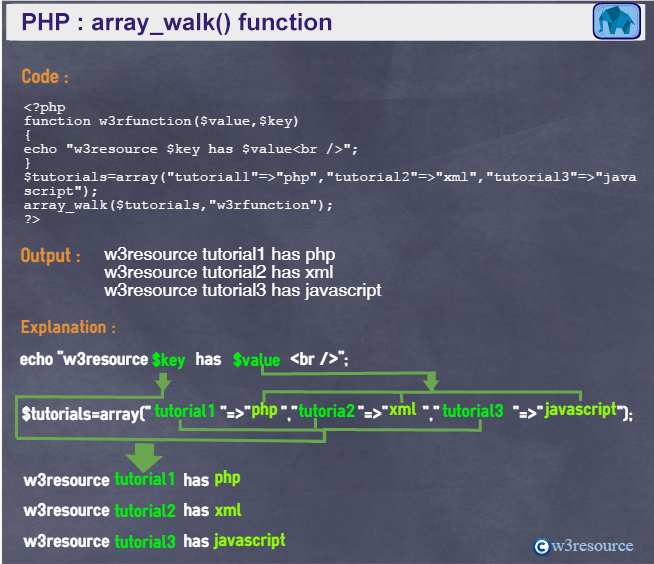Screen dimensions: 654x564
Task: Select the title "PHP : array_walk() function"
Action: pyautogui.click(x=177, y=23)
